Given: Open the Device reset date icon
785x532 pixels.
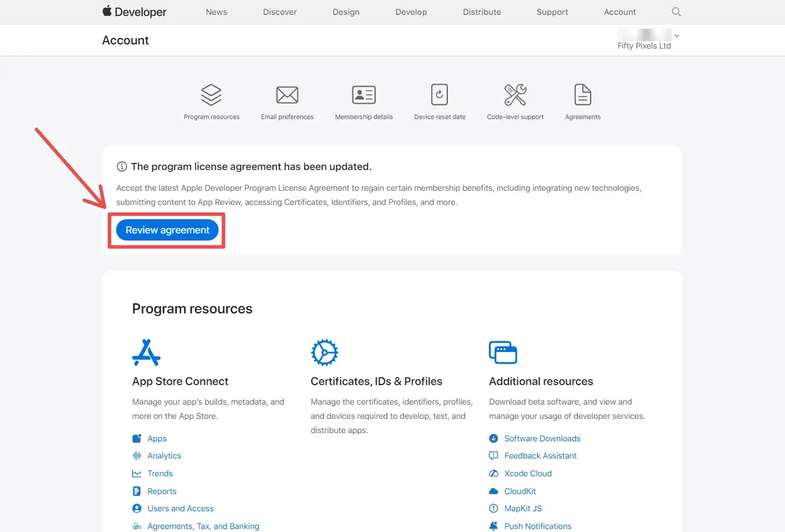Looking at the screenshot, I should click(440, 95).
